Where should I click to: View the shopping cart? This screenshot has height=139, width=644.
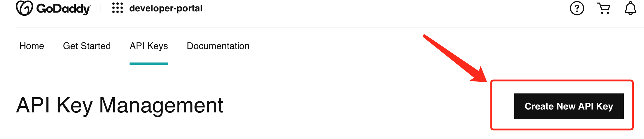(604, 8)
